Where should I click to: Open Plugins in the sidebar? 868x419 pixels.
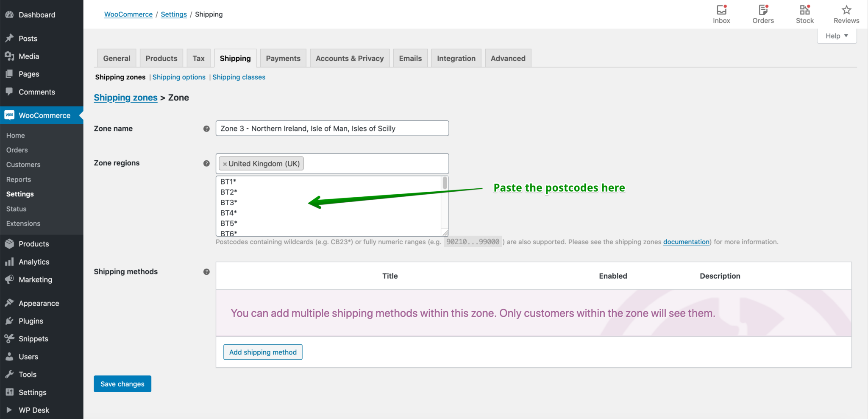coord(31,321)
